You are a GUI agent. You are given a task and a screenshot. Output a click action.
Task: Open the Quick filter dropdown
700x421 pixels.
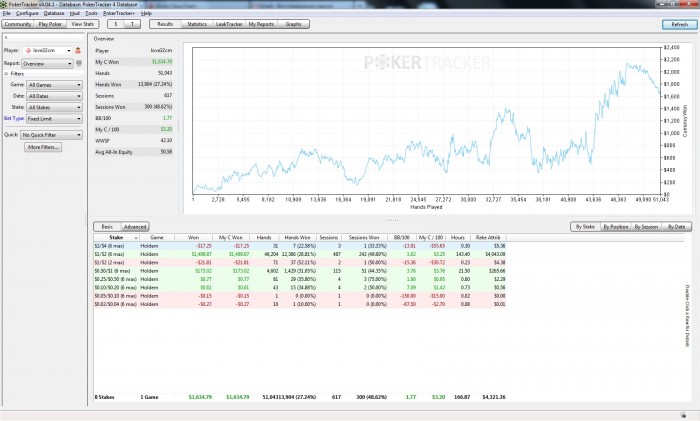[x=51, y=135]
